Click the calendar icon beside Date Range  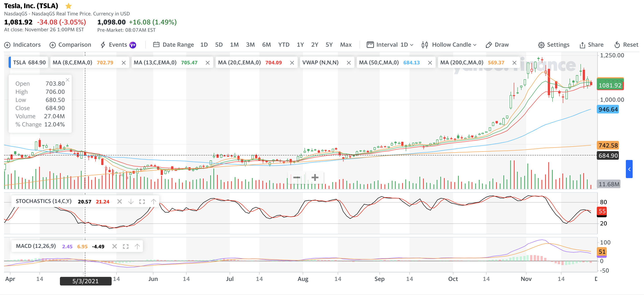pos(156,45)
